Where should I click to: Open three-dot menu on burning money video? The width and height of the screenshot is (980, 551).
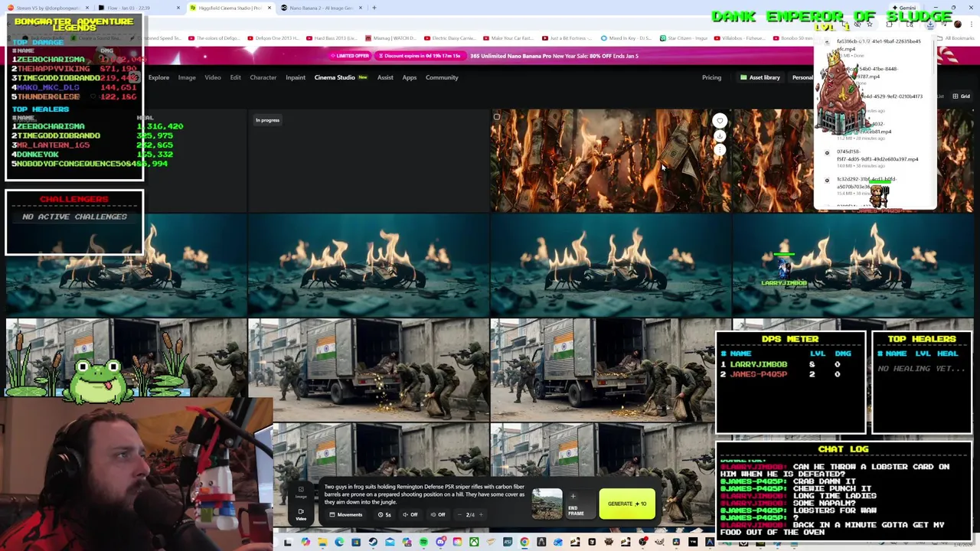(720, 150)
